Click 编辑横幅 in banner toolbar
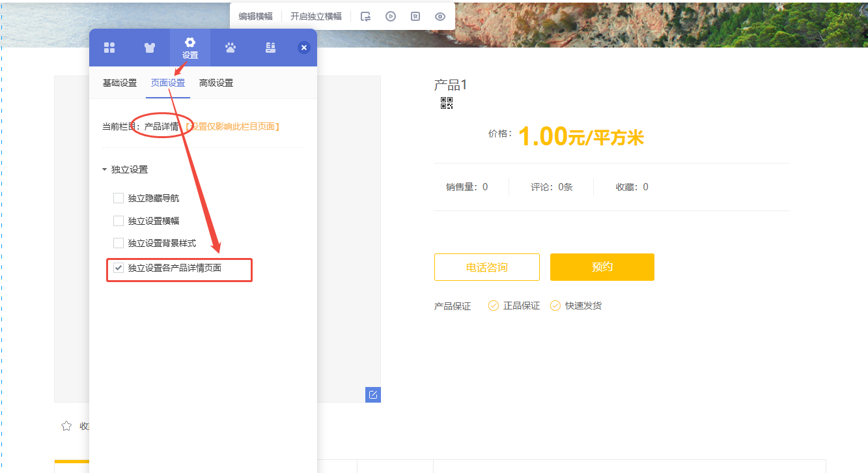This screenshot has width=868, height=473. point(256,16)
